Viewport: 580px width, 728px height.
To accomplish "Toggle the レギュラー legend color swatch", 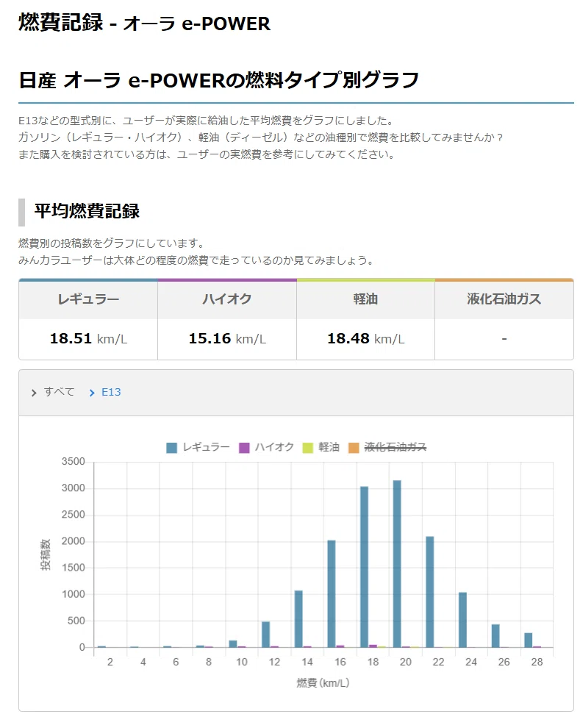I will [x=172, y=448].
